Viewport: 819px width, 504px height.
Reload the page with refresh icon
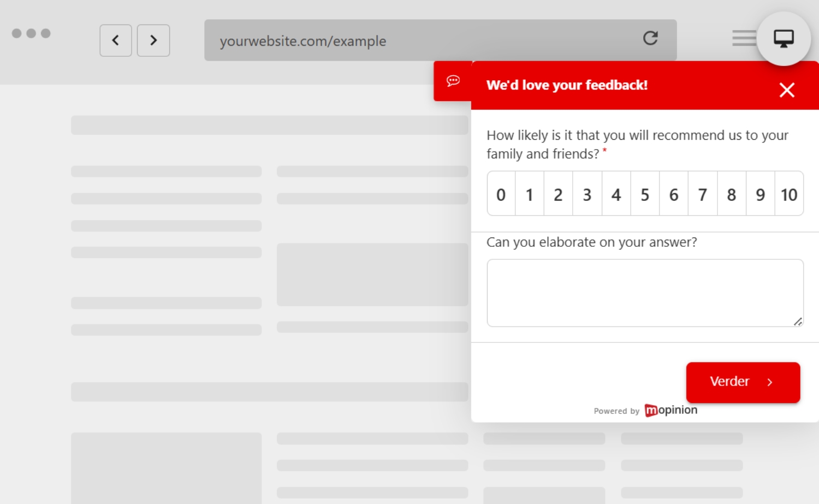tap(650, 38)
